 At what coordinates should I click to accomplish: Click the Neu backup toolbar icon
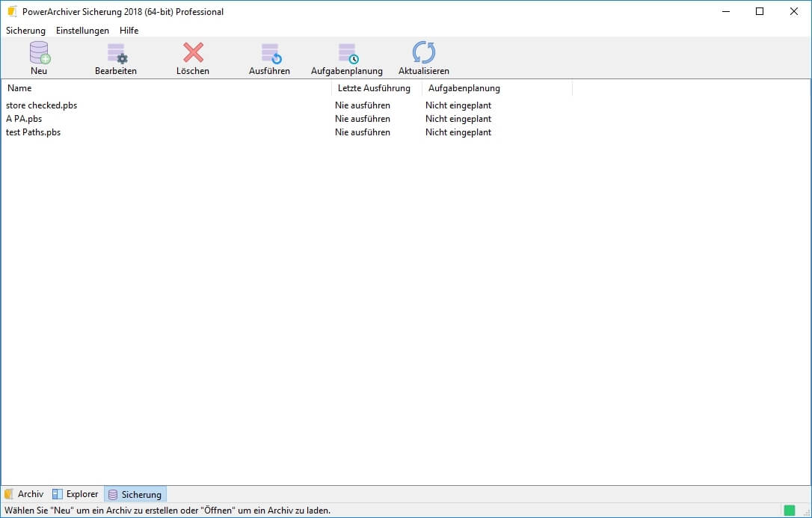click(x=39, y=54)
